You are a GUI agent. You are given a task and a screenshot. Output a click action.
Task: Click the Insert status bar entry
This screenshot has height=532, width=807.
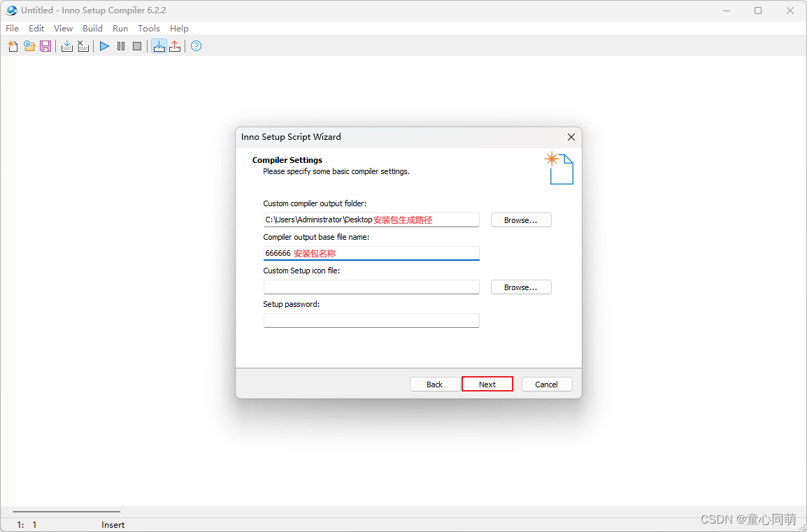[113, 525]
